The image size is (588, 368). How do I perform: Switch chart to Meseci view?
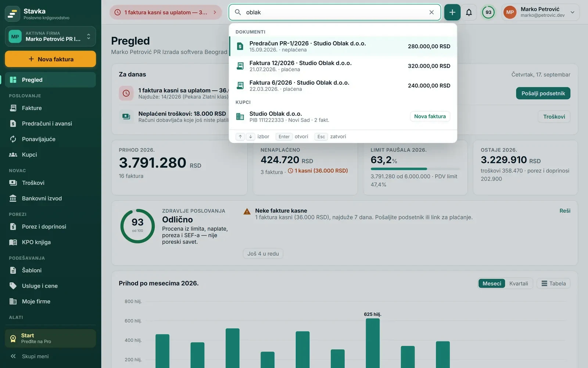point(492,283)
